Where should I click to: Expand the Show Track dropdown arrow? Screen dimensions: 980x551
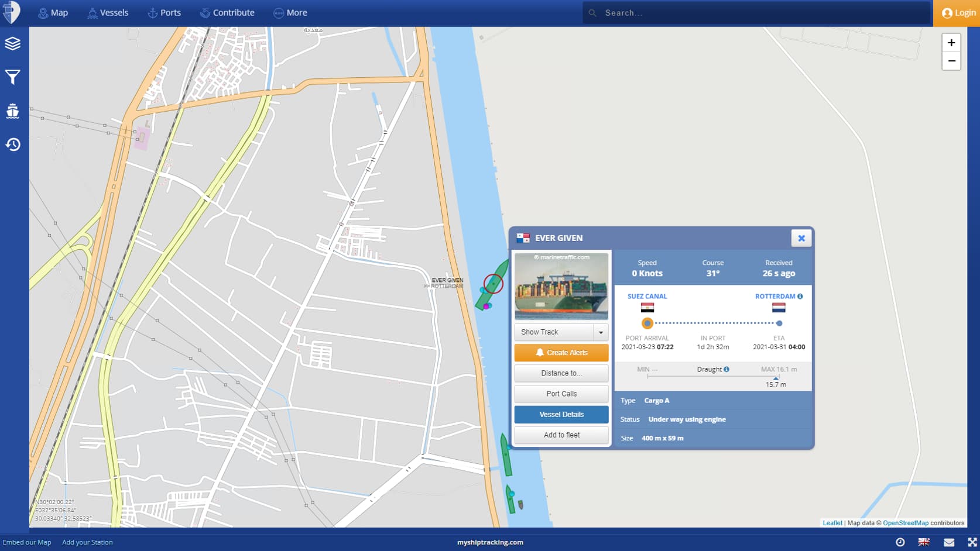(601, 332)
